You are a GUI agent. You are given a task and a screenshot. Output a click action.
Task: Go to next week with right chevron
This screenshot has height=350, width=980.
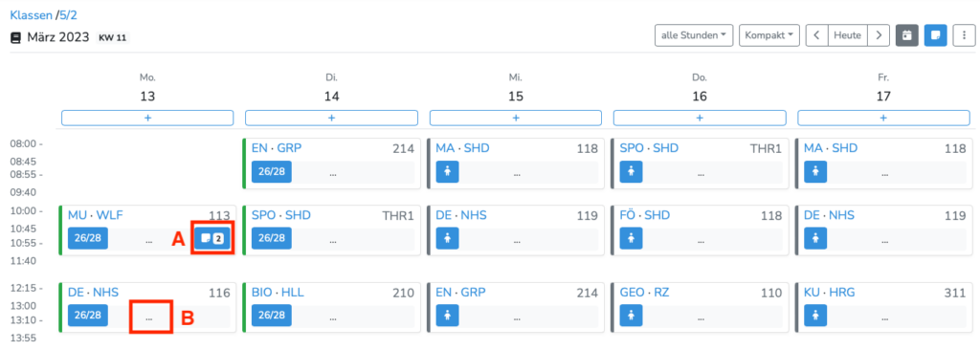click(879, 35)
